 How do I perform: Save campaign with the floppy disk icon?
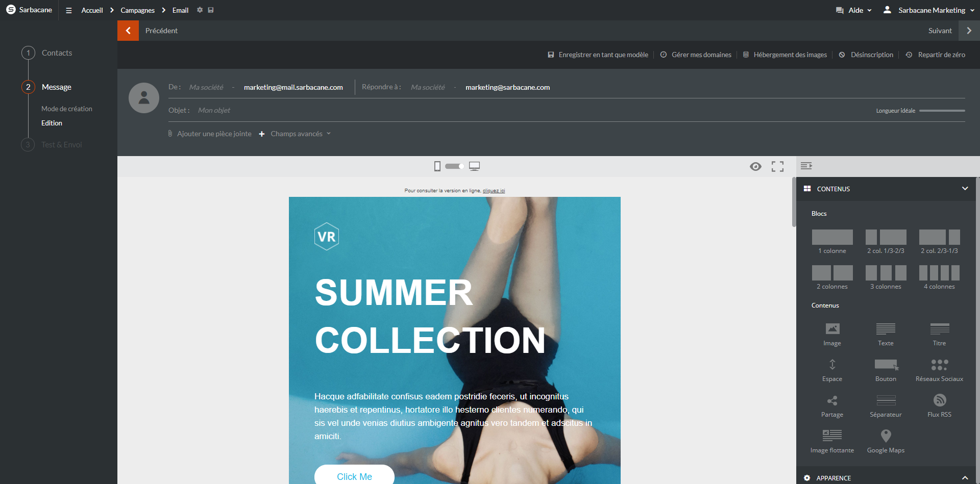[211, 10]
